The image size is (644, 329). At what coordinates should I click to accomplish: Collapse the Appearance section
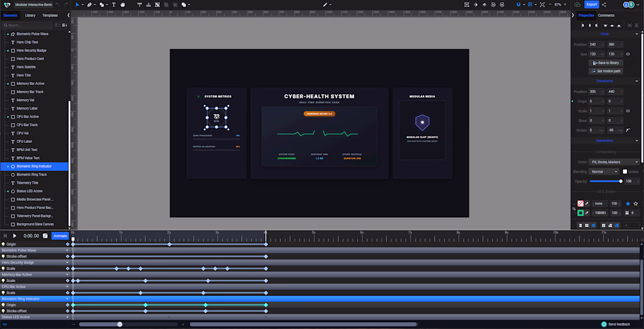pyautogui.click(x=637, y=141)
